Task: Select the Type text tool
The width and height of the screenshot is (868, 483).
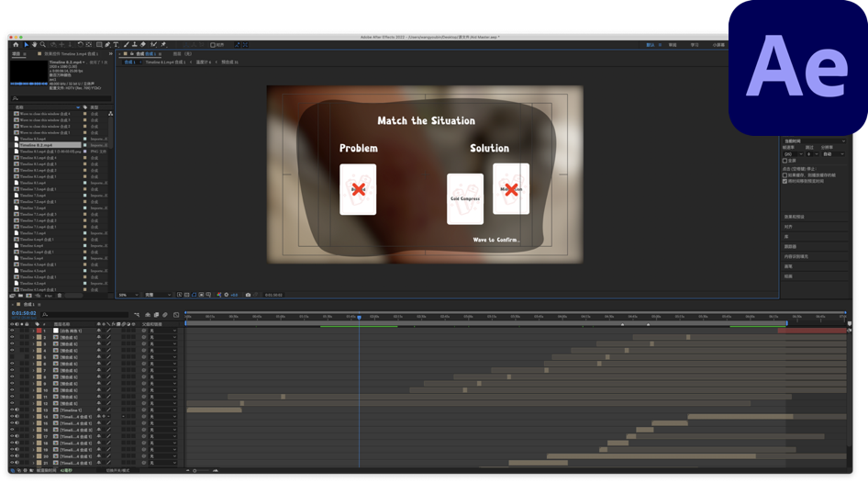Action: (x=116, y=45)
